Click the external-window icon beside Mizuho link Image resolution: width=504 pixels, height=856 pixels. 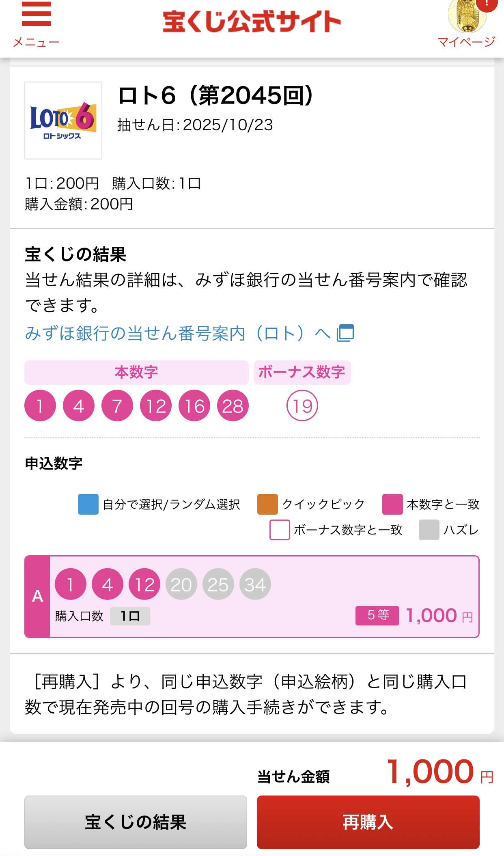(x=346, y=333)
